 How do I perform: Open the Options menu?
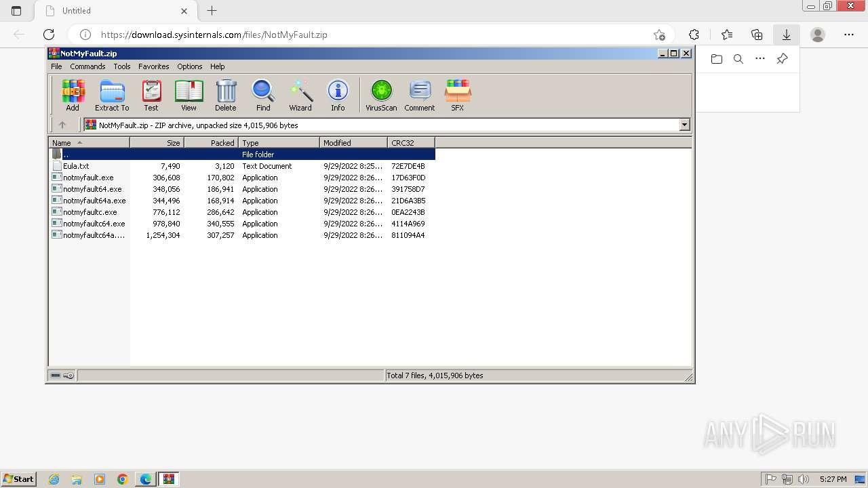(190, 66)
